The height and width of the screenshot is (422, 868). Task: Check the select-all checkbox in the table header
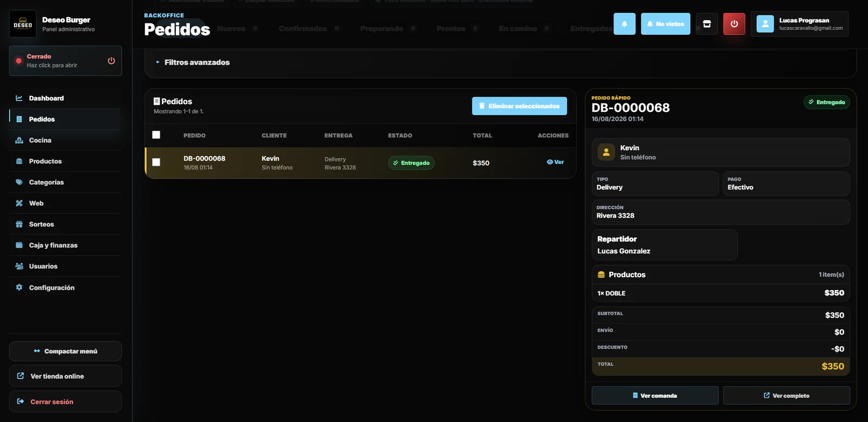156,135
